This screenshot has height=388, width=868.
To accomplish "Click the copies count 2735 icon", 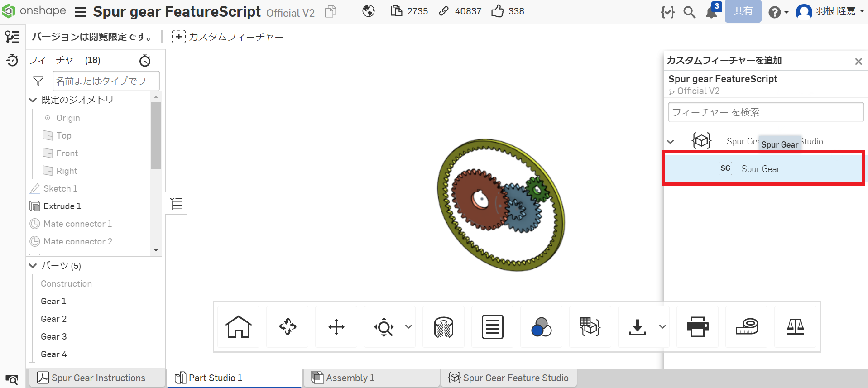I will pos(396,11).
